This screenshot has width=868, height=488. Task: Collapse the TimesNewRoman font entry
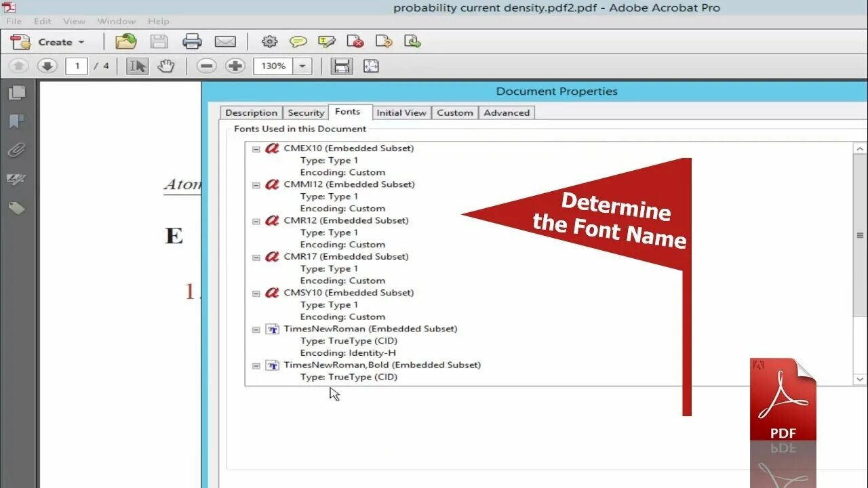pos(256,329)
